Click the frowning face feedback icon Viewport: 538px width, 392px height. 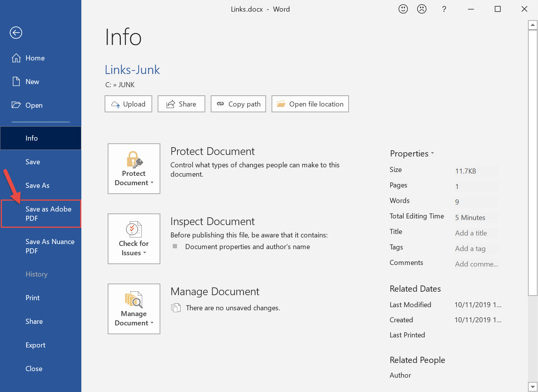pos(422,9)
